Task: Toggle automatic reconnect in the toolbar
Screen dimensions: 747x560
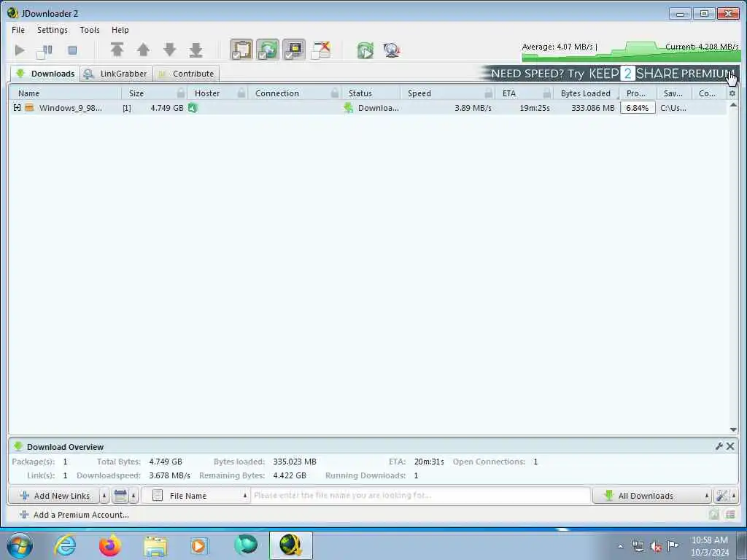Action: (268, 50)
